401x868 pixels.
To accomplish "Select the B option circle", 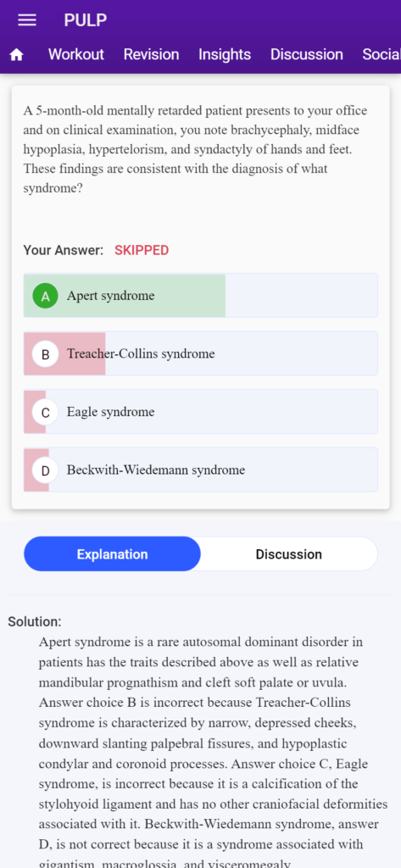I will click(x=46, y=353).
